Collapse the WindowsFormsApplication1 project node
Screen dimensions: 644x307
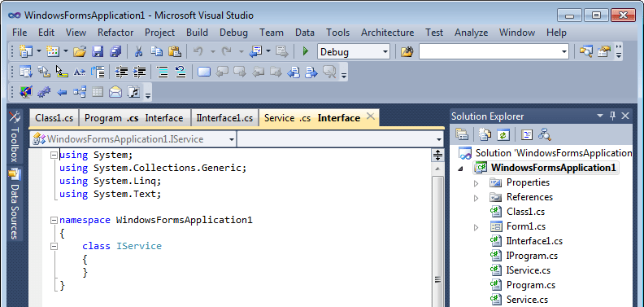pyautogui.click(x=460, y=169)
